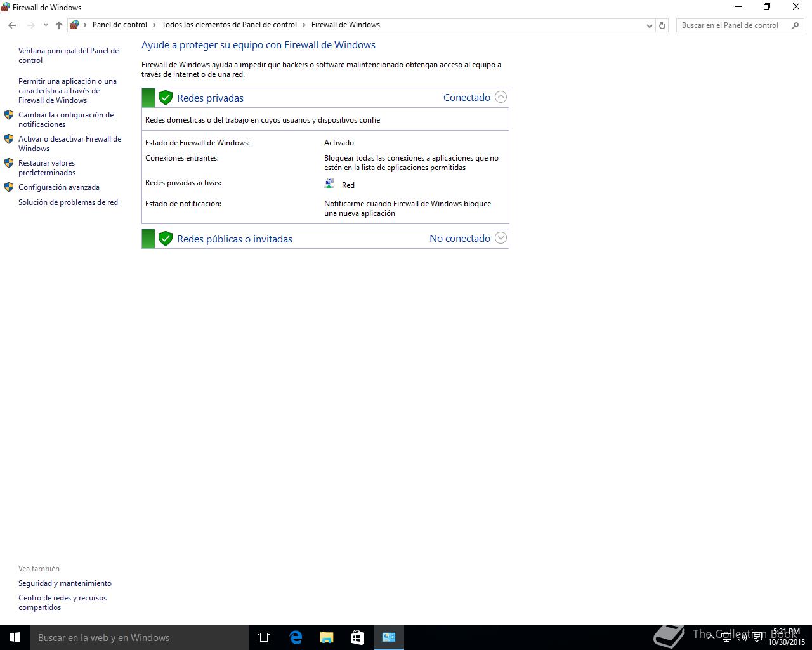Click the Firewall de Windows title bar icon
Screen dimensions: 812x650
point(5,7)
